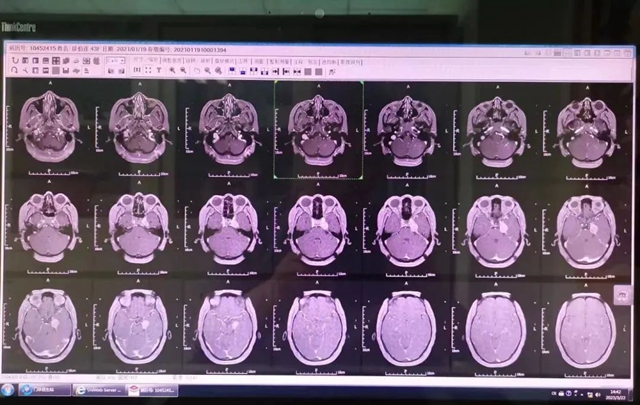Click the first magnifier zoom icon
The image size is (640, 405).
171,71
